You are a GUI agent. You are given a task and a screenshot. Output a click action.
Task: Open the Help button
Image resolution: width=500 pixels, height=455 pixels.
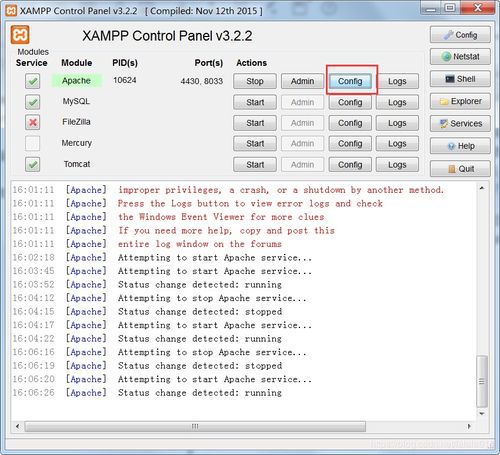click(x=460, y=146)
